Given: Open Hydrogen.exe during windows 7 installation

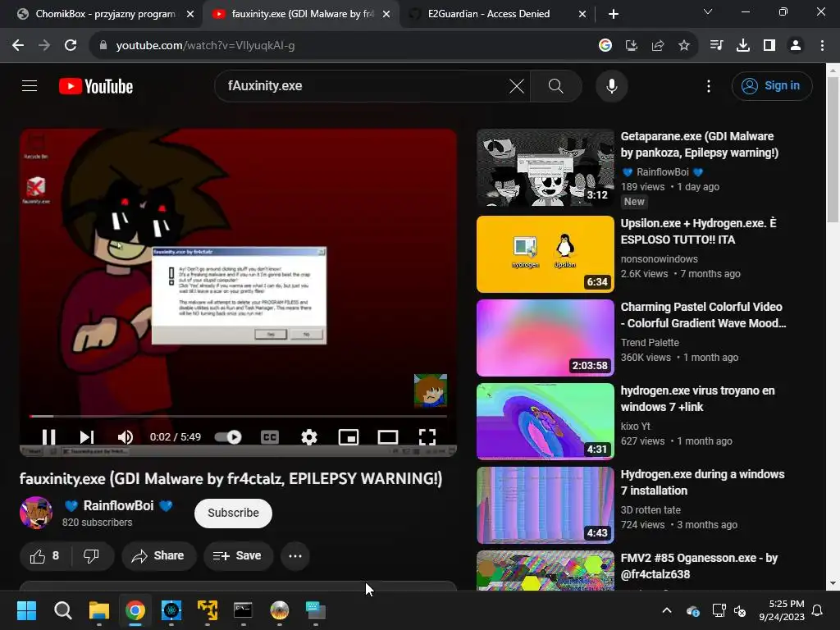Looking at the screenshot, I should [702, 482].
